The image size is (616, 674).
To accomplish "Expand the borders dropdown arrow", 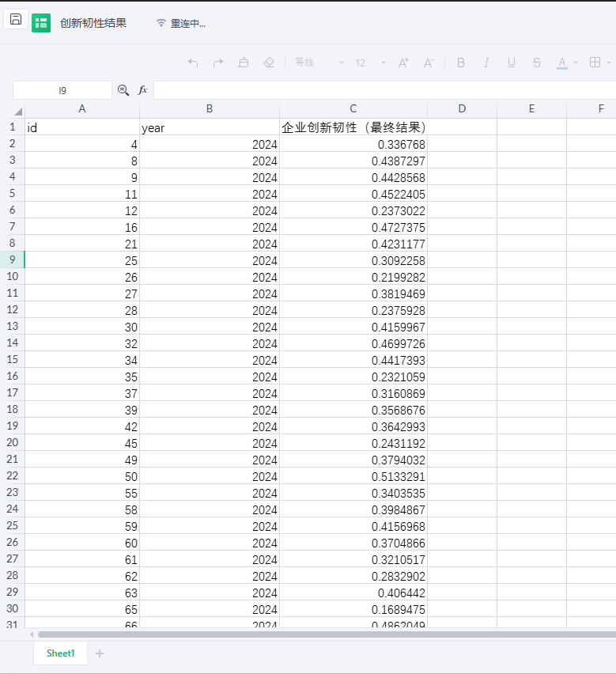I will [x=609, y=63].
